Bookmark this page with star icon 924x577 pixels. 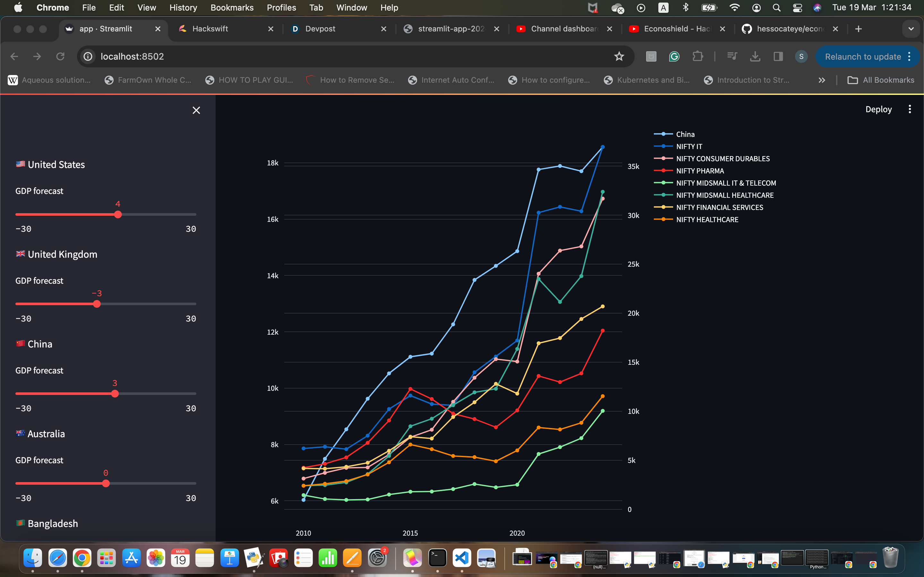click(x=619, y=56)
